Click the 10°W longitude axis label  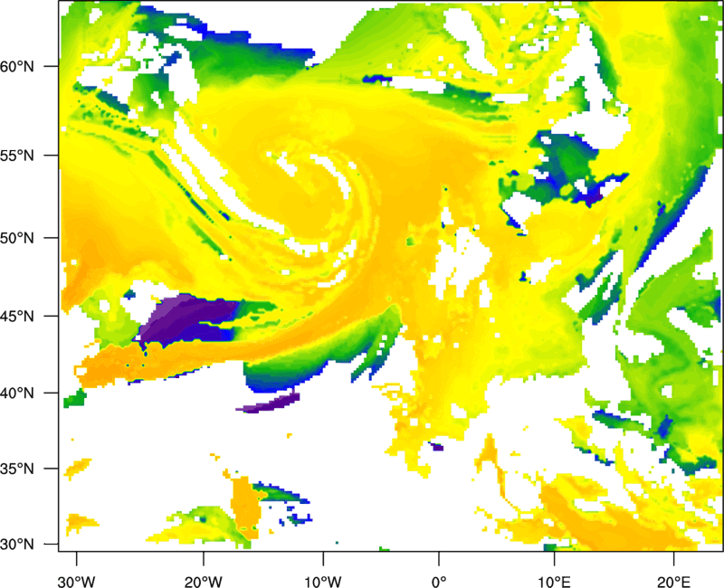click(x=323, y=582)
